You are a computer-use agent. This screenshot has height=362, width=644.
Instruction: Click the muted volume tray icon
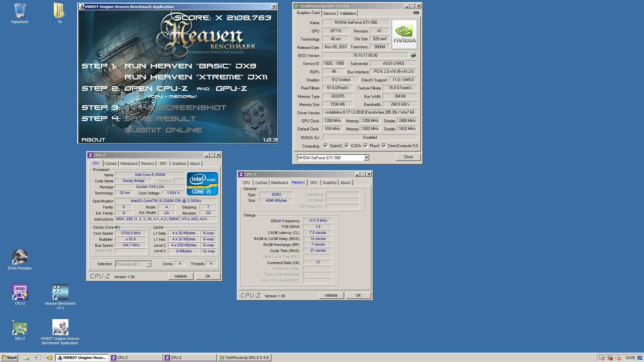click(x=618, y=358)
